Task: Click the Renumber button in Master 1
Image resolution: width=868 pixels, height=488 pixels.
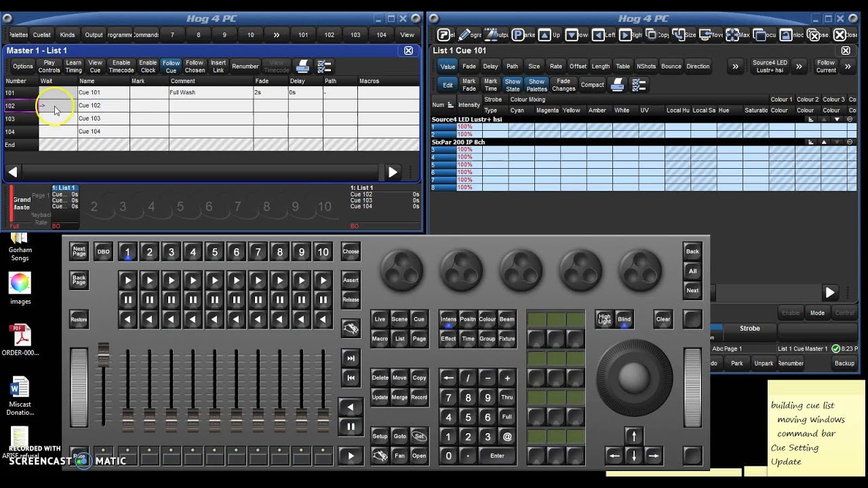Action: click(245, 66)
